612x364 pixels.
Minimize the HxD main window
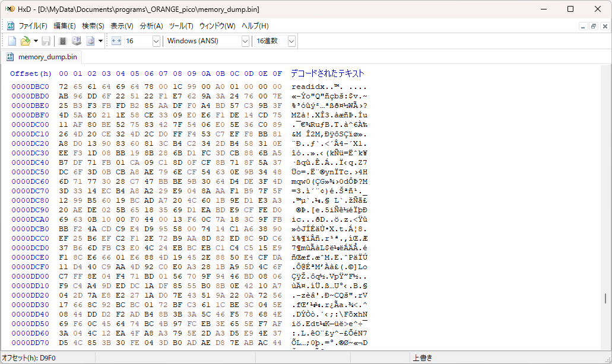click(544, 9)
